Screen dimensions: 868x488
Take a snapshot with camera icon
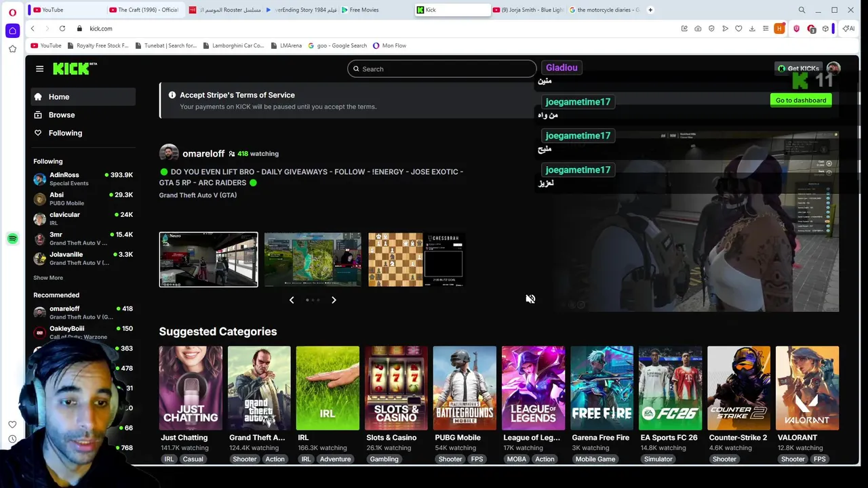coord(698,28)
